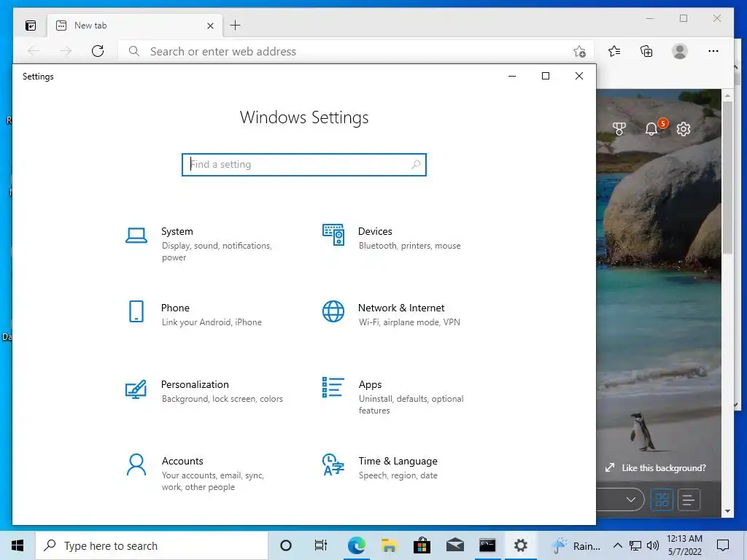Image resolution: width=747 pixels, height=560 pixels.
Task: Open the clock showing 12:13 AM
Action: coord(684,545)
